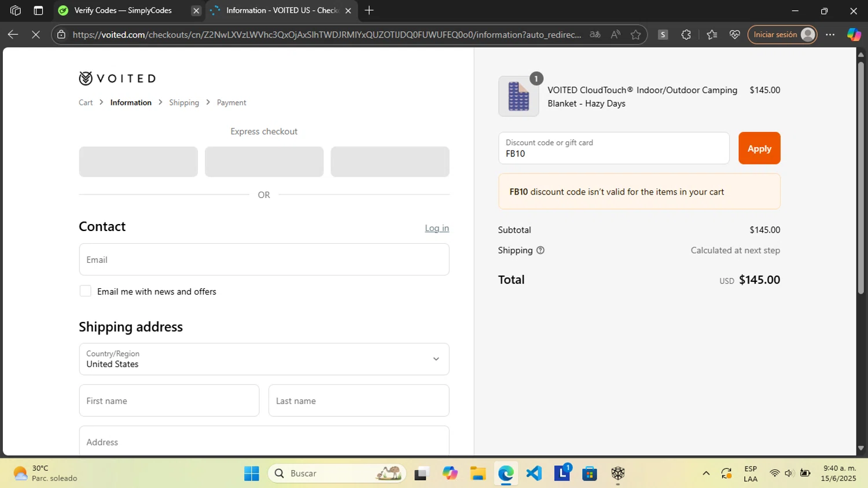Click the Log in link

point(437,228)
